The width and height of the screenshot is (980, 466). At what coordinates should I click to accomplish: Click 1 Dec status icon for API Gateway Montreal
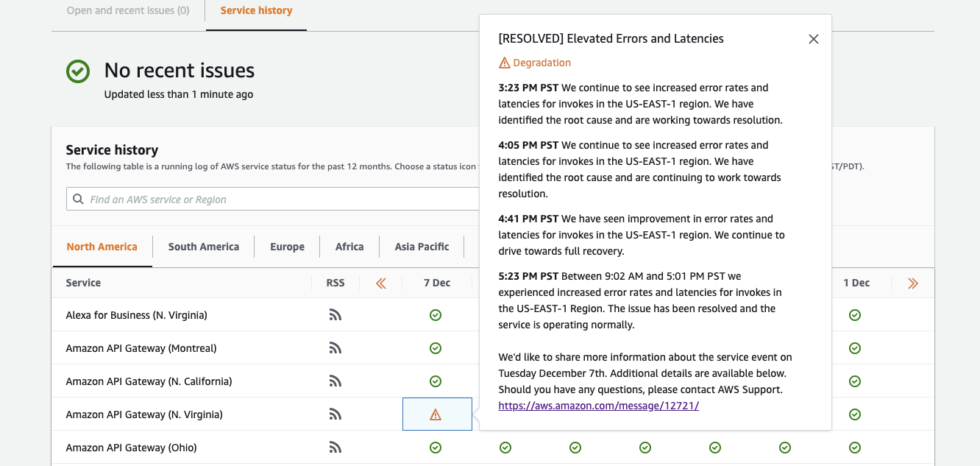click(x=855, y=348)
